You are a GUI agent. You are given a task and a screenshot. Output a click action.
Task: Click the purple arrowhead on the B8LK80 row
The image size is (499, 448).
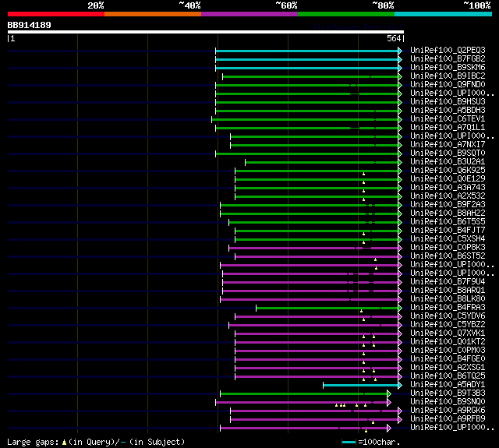pyautogui.click(x=400, y=299)
